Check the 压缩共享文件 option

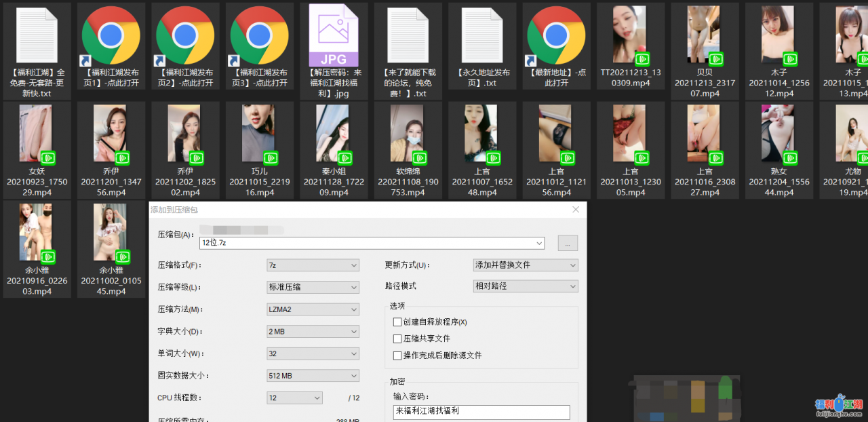(x=397, y=338)
